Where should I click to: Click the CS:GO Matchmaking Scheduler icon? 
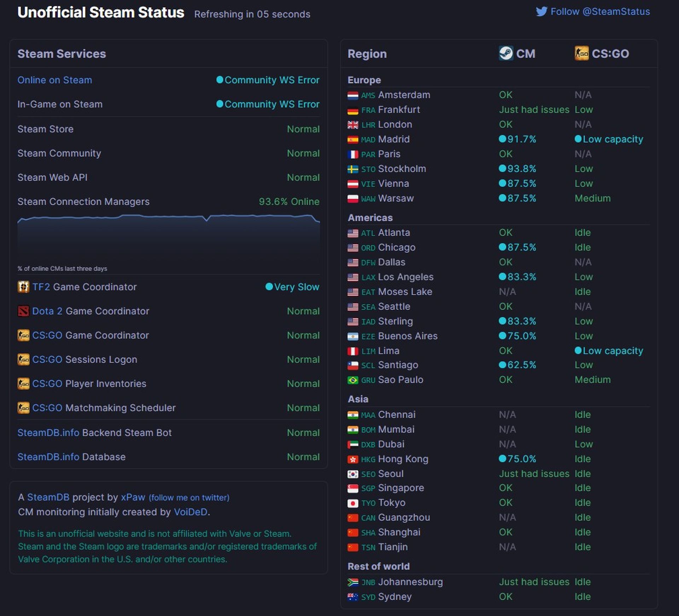pyautogui.click(x=23, y=407)
